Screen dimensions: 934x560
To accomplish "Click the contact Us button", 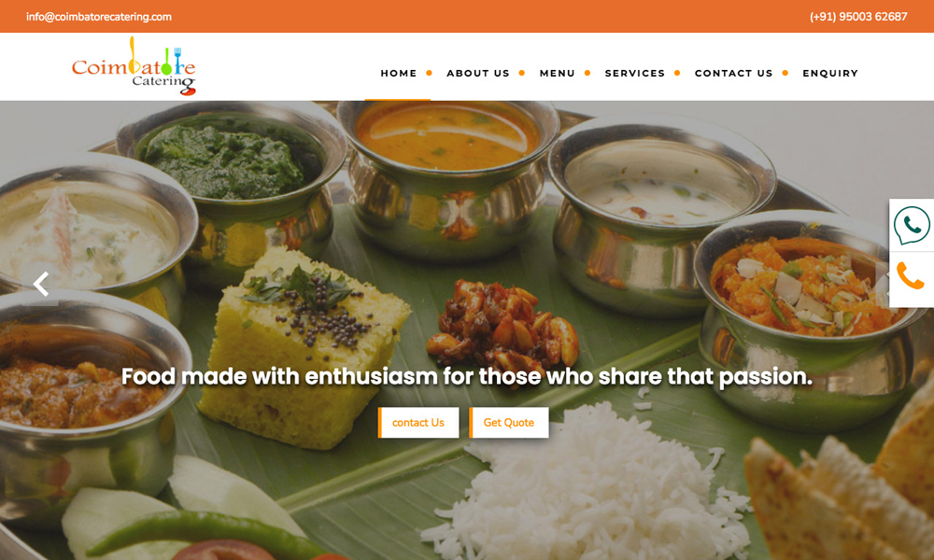I will tap(418, 423).
